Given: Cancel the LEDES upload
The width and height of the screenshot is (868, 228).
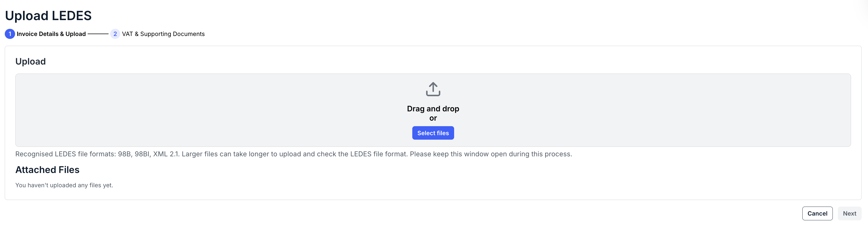Looking at the screenshot, I should point(817,213).
